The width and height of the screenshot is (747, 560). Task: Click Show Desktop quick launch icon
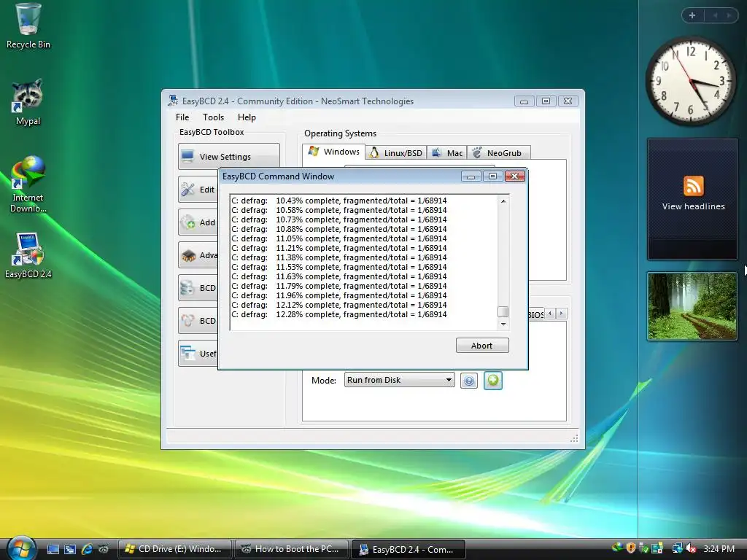[x=53, y=549]
